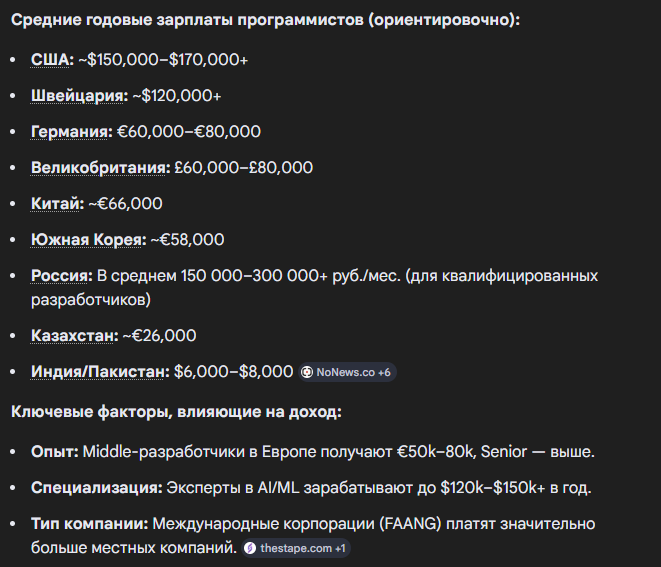
Task: Click the Россия underlined link
Action: pyautogui.click(x=61, y=276)
